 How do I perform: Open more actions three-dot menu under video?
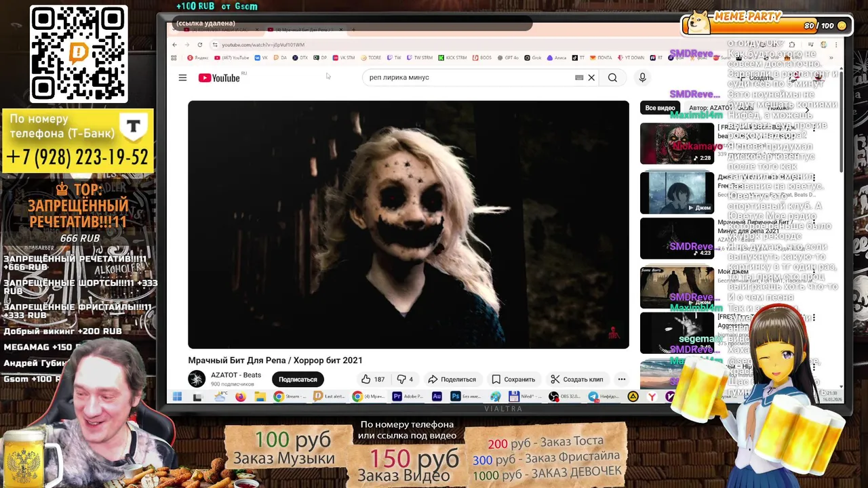click(621, 379)
